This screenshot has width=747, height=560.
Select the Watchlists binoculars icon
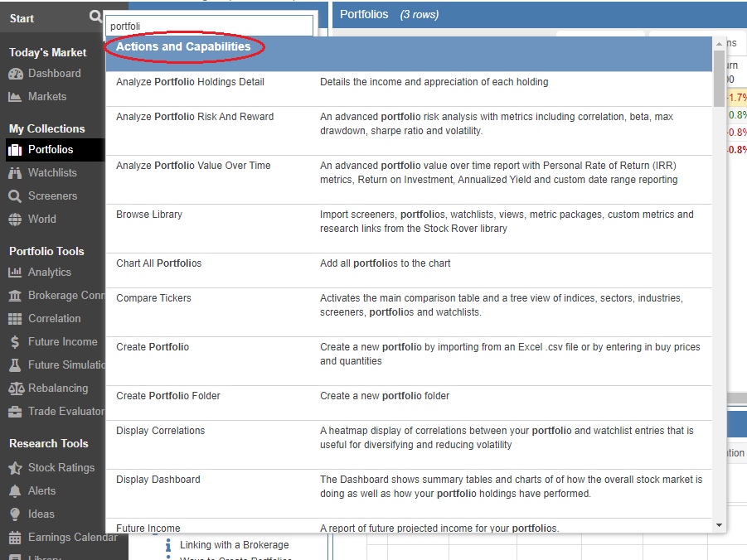15,173
